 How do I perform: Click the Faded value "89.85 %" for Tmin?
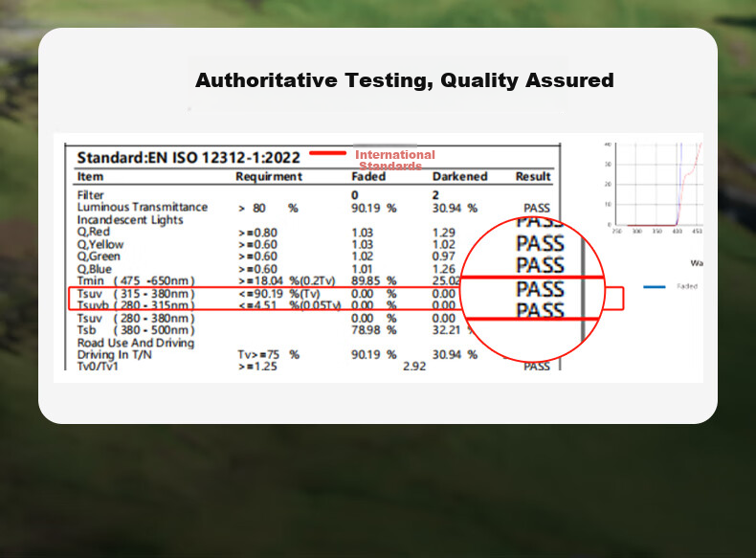click(x=373, y=281)
